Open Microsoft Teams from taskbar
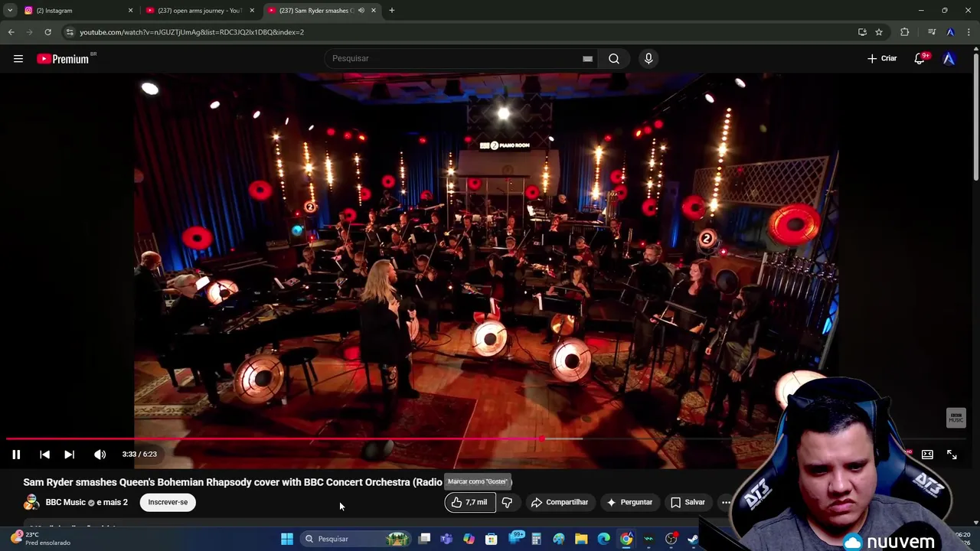The width and height of the screenshot is (980, 551). (447, 539)
